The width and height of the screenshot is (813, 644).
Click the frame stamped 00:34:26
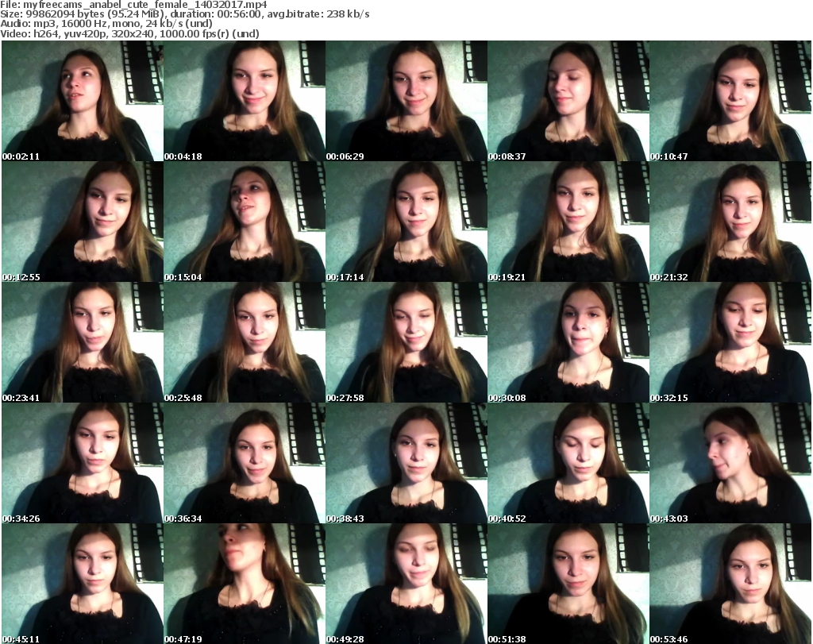[x=83, y=463]
